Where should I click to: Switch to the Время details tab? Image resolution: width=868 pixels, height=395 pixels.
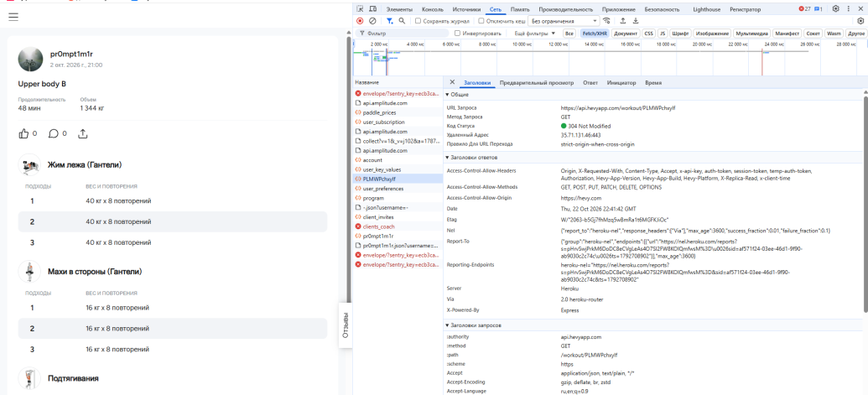tap(653, 82)
